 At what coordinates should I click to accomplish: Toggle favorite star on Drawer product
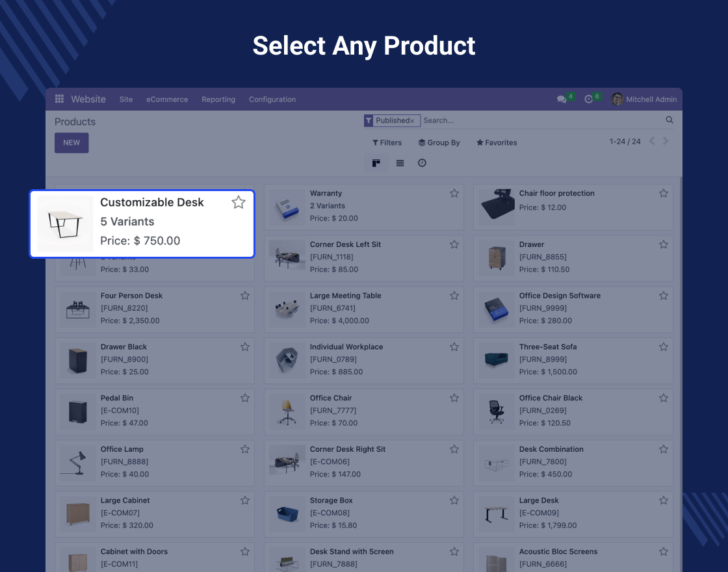[664, 244]
